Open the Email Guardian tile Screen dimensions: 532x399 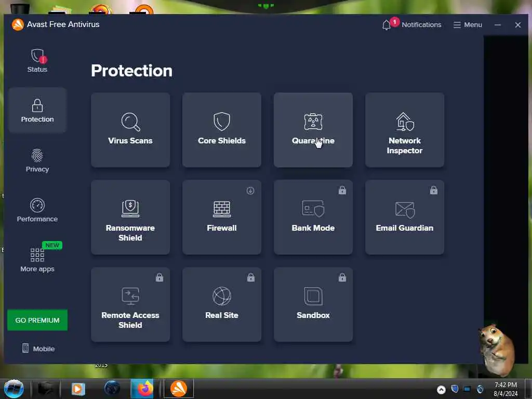[x=404, y=217]
